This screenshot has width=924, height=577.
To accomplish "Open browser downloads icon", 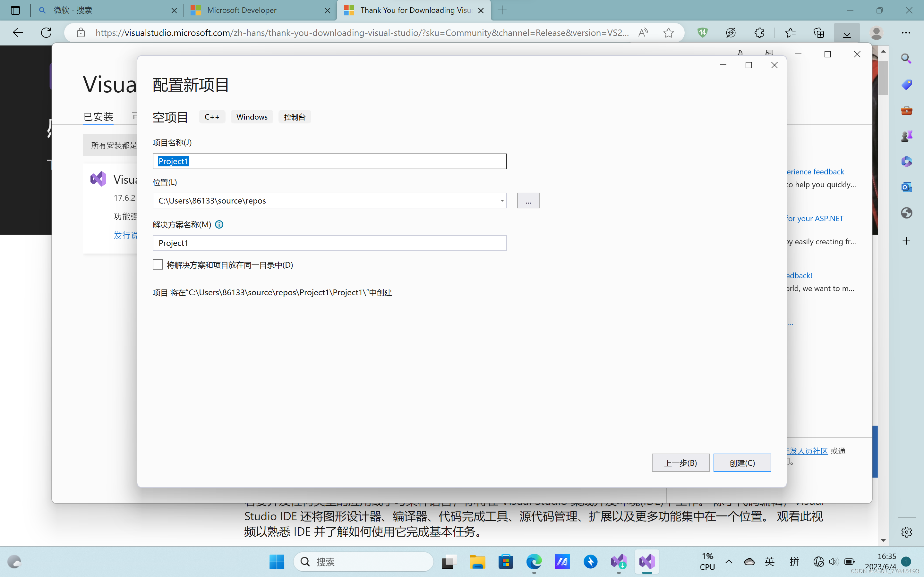I will point(846,33).
